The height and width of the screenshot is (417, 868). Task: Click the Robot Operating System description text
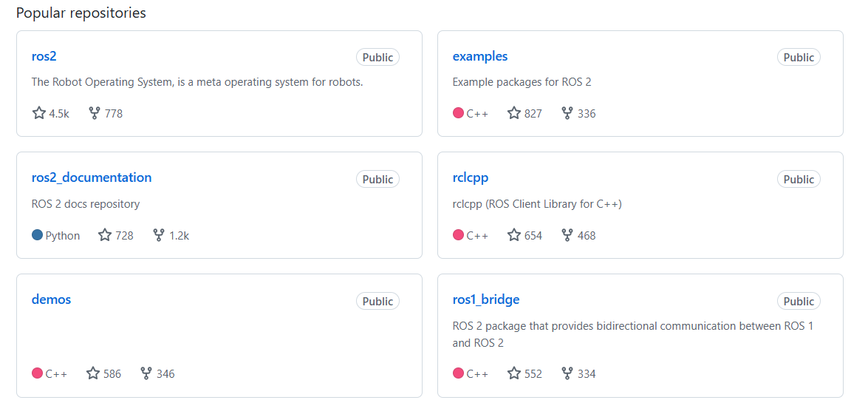197,83
